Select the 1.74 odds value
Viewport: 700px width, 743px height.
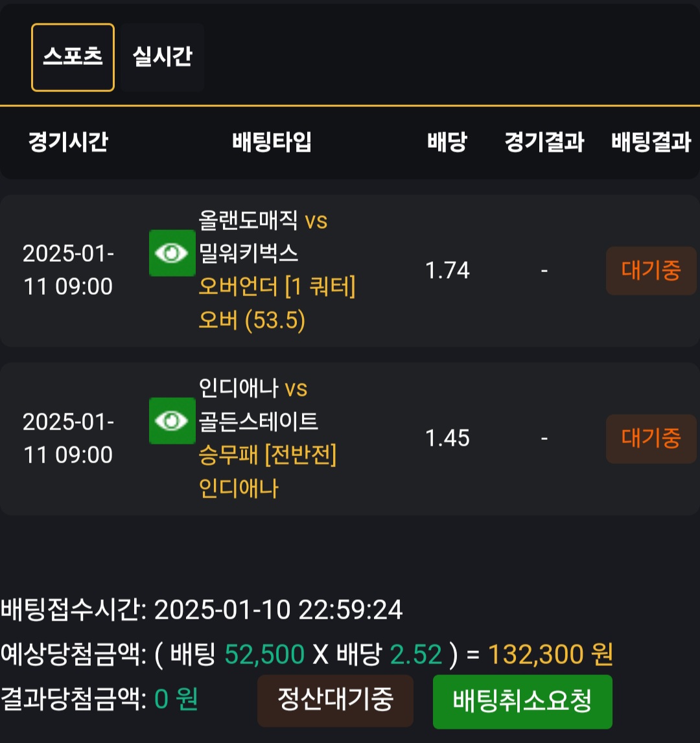[x=447, y=271]
